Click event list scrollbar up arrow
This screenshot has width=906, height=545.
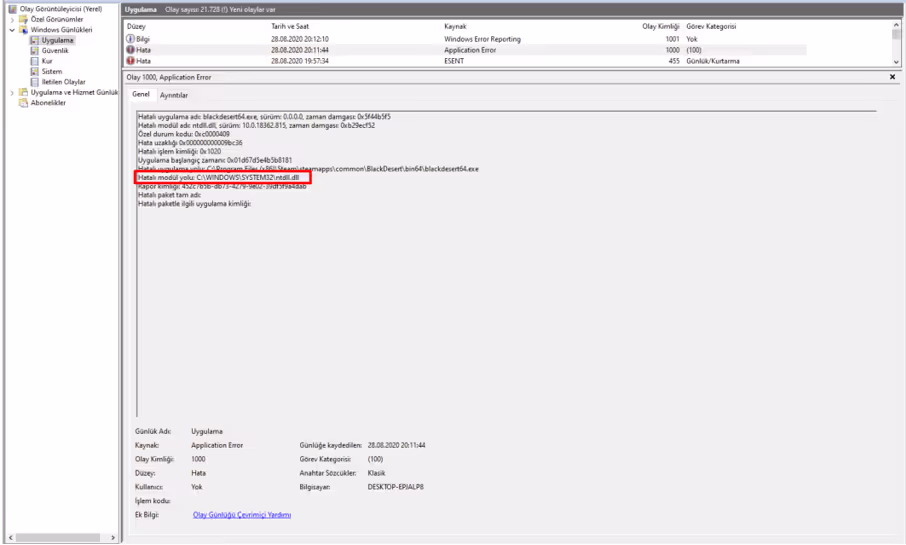tap(896, 25)
